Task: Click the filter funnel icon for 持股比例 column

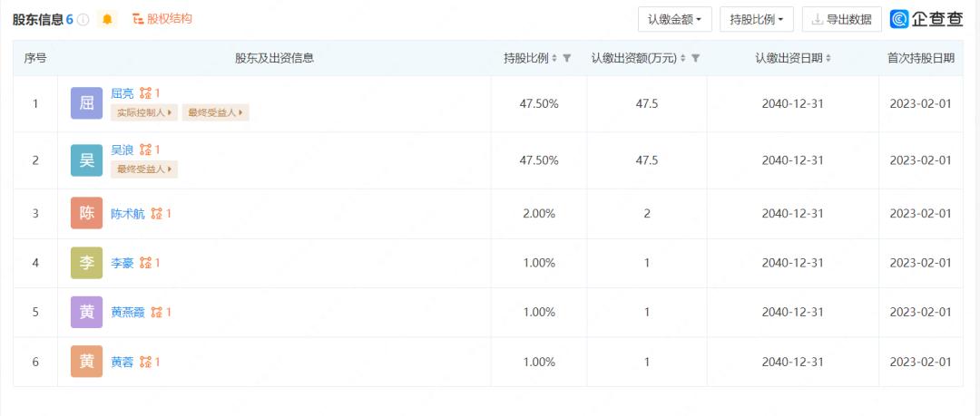Action: (x=567, y=58)
